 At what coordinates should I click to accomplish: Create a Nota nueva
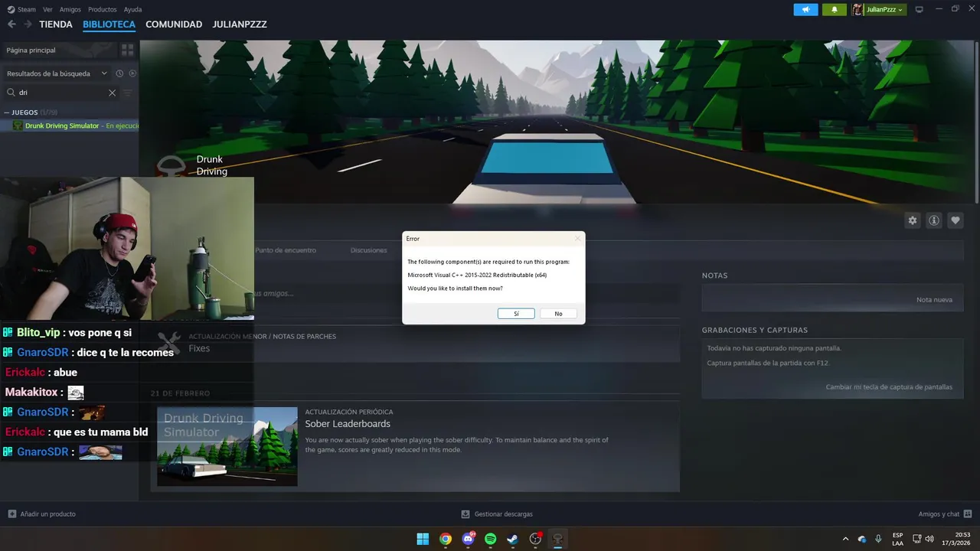(x=934, y=300)
